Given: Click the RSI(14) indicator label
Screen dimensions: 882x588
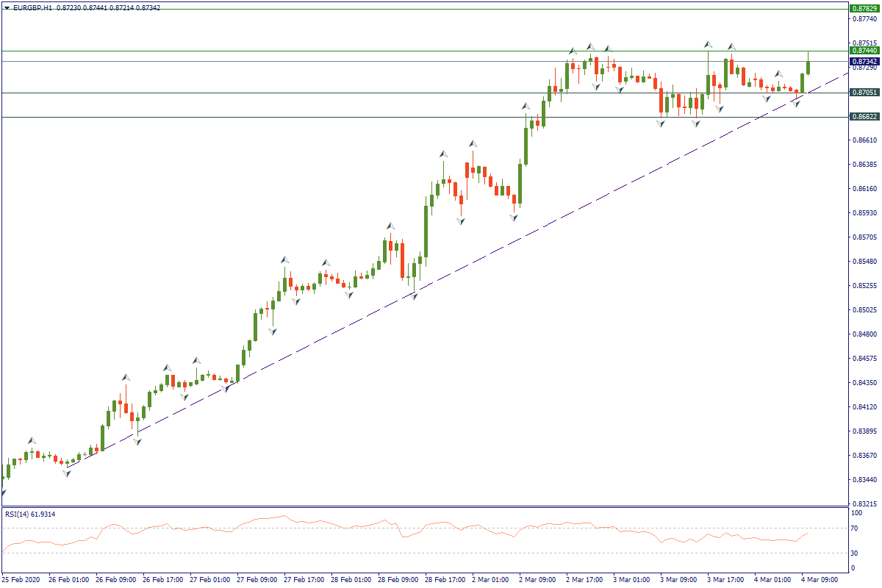Looking at the screenshot, I should click(x=31, y=514).
